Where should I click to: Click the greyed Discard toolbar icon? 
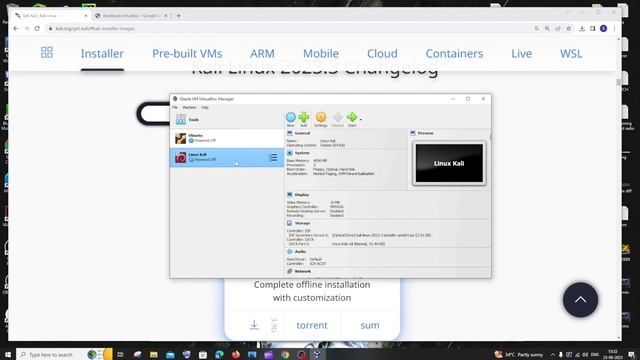click(337, 118)
